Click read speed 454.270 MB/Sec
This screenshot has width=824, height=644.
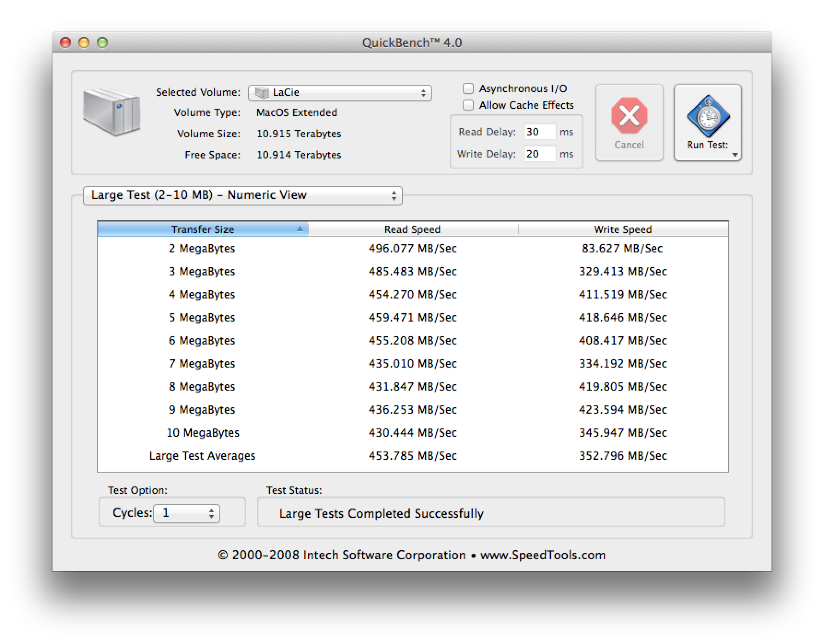(413, 295)
